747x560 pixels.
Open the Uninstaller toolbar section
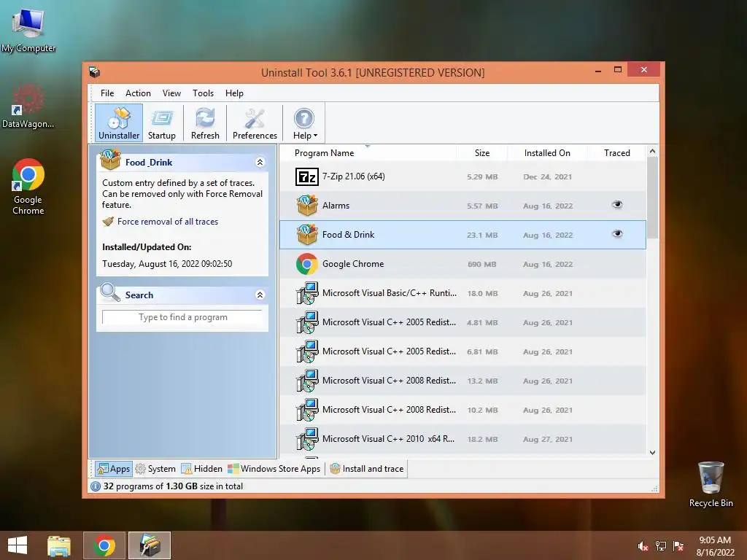click(119, 123)
